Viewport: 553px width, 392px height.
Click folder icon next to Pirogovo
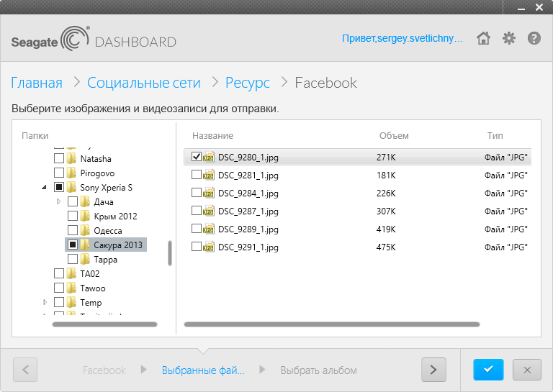pyautogui.click(x=71, y=173)
